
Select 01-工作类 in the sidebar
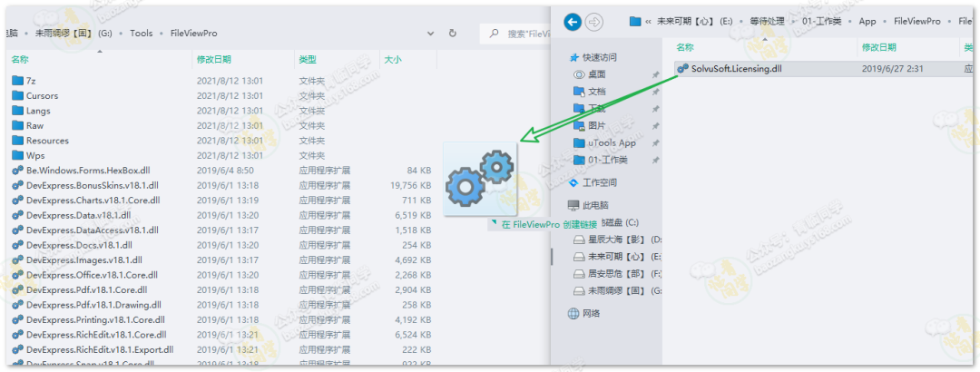608,160
